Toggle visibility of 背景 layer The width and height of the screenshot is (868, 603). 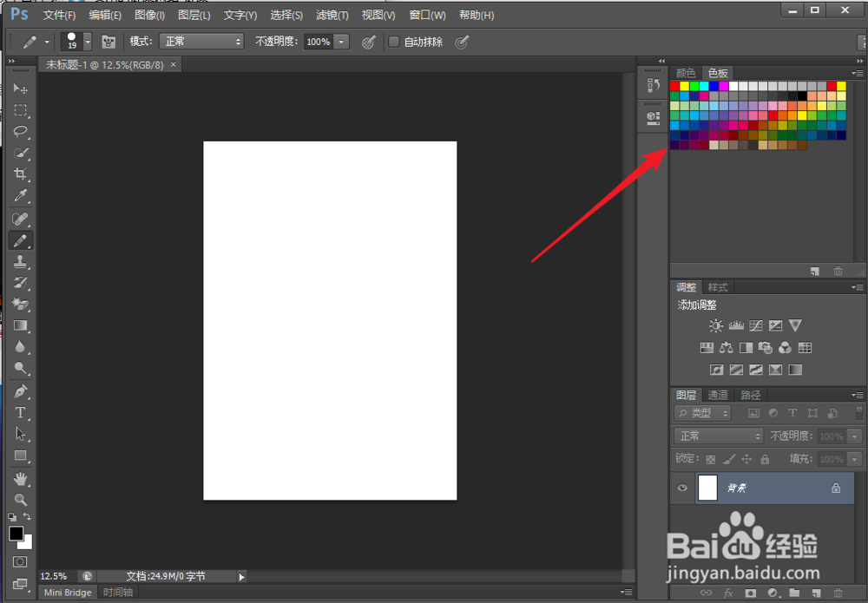click(x=682, y=488)
